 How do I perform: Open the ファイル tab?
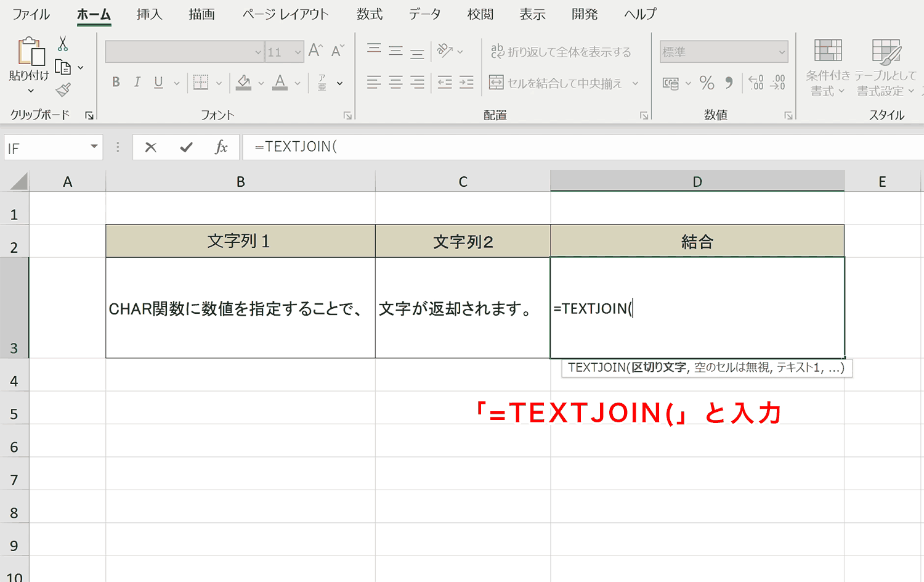coord(31,14)
